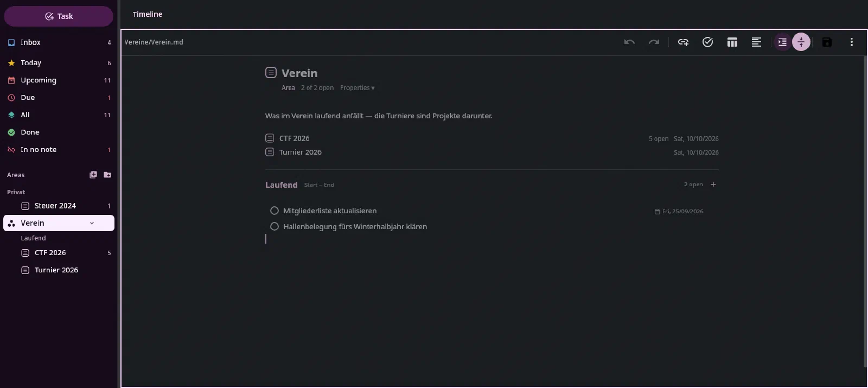Toggle the compress vertical arrows button
868x388 pixels.
tap(801, 42)
